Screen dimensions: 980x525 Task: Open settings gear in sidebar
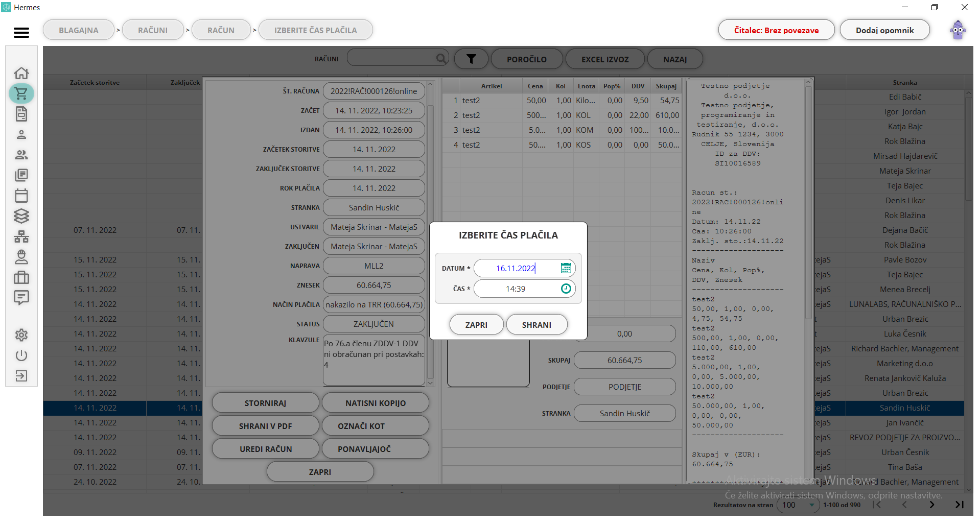[x=21, y=335]
